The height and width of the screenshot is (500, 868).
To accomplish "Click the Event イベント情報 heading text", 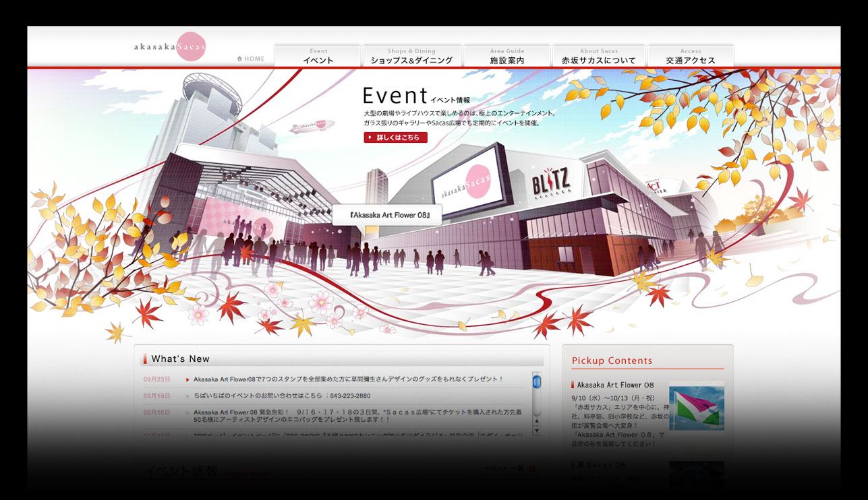I will [416, 96].
